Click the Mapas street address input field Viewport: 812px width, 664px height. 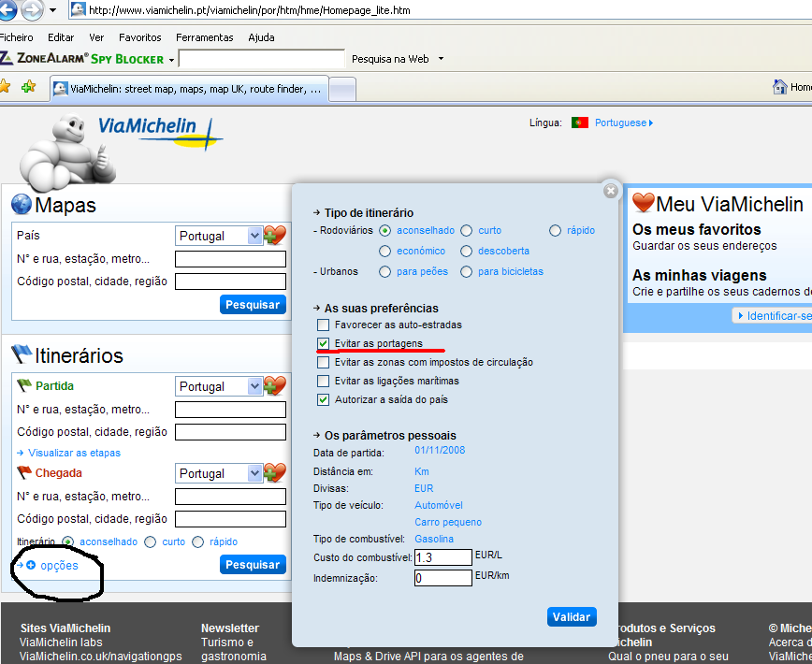coord(230,259)
